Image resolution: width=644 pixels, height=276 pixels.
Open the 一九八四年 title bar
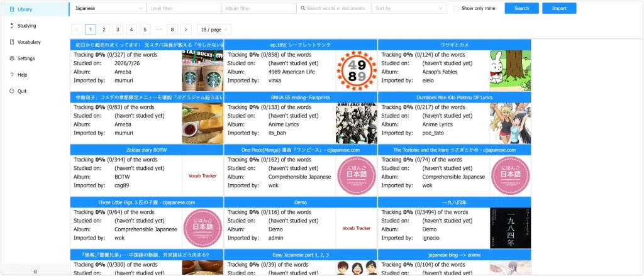454,202
